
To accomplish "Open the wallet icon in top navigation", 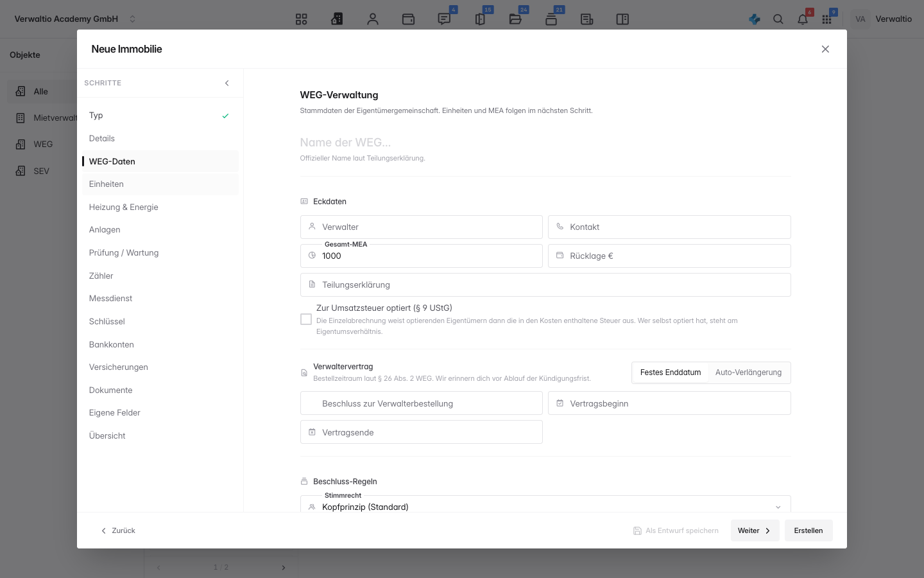I will (408, 19).
